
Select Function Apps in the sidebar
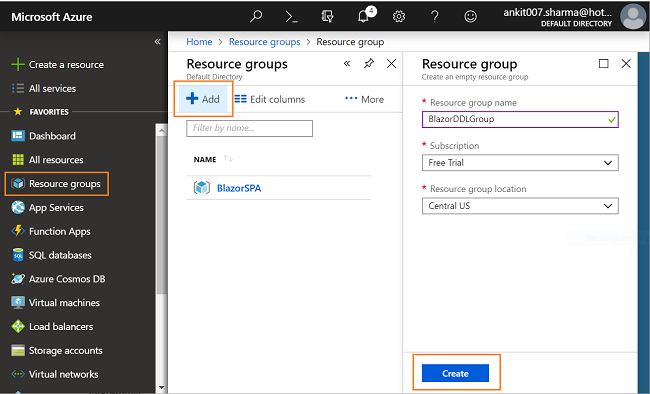60,231
